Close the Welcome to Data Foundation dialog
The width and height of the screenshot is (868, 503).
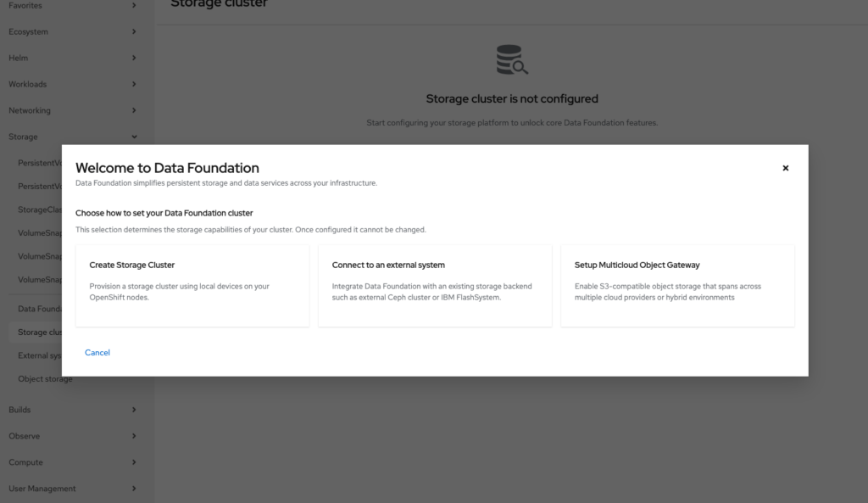pos(785,168)
